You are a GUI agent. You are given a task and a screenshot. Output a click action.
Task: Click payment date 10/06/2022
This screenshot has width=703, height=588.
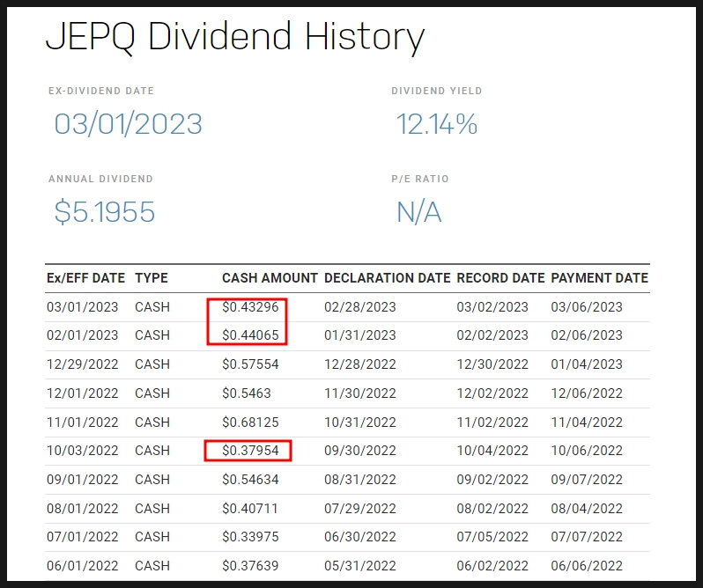587,451
